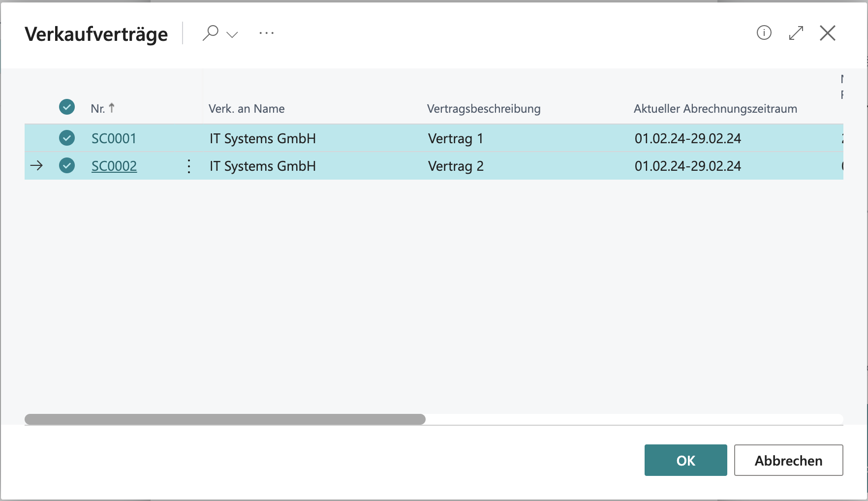Click the horizontal scrollbar thumb
The height and width of the screenshot is (501, 868).
(x=225, y=419)
